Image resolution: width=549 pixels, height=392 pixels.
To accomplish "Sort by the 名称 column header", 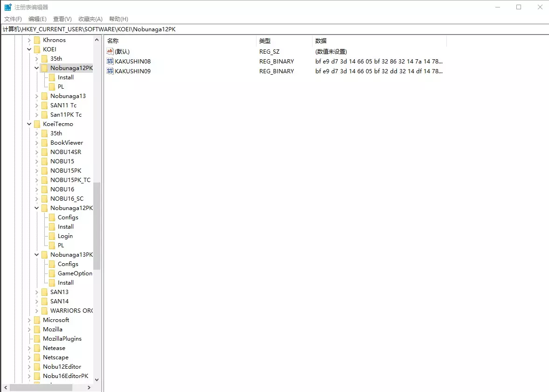I will pos(181,41).
